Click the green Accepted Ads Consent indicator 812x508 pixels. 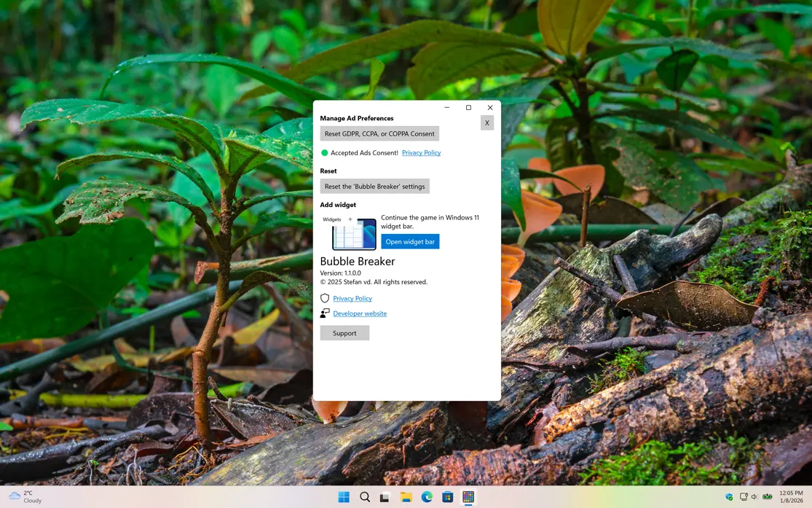(x=325, y=153)
